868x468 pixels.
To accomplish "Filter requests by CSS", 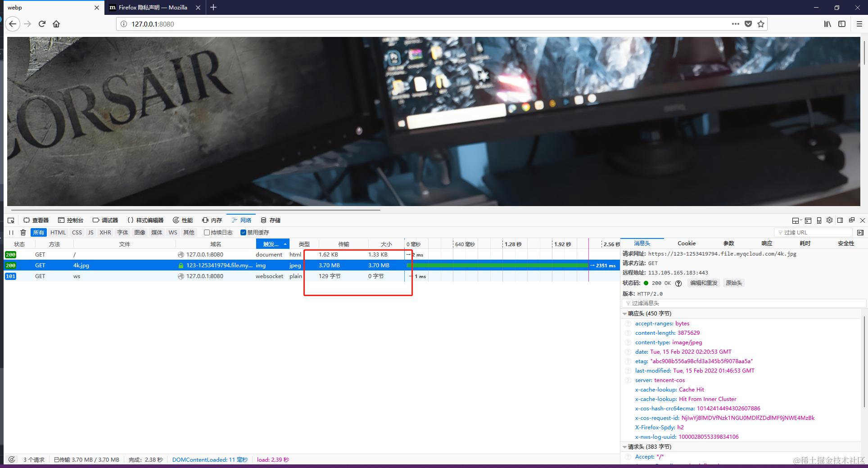I will 77,233.
